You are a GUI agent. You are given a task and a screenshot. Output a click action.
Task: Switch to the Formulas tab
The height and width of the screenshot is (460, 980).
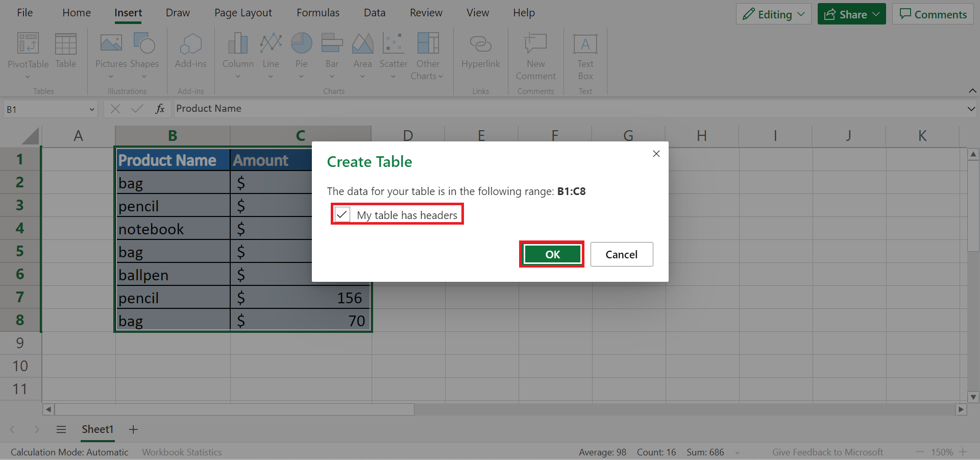[317, 13]
